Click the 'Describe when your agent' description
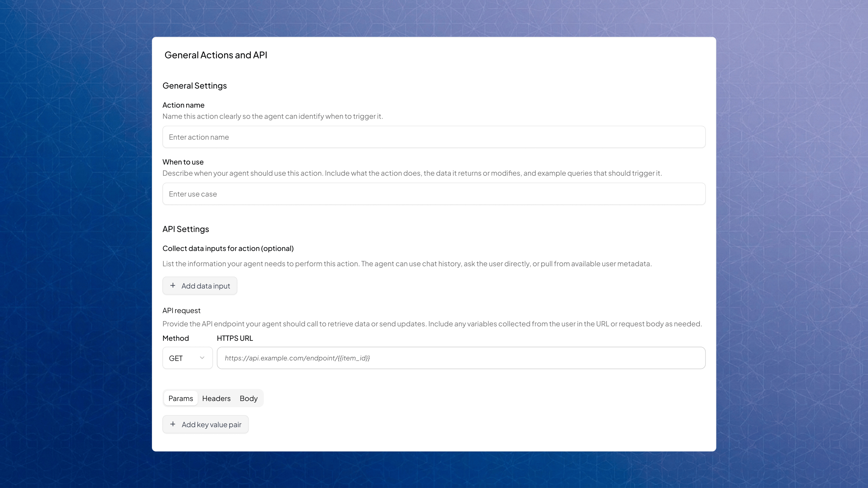Viewport: 868px width, 488px height. pos(412,173)
